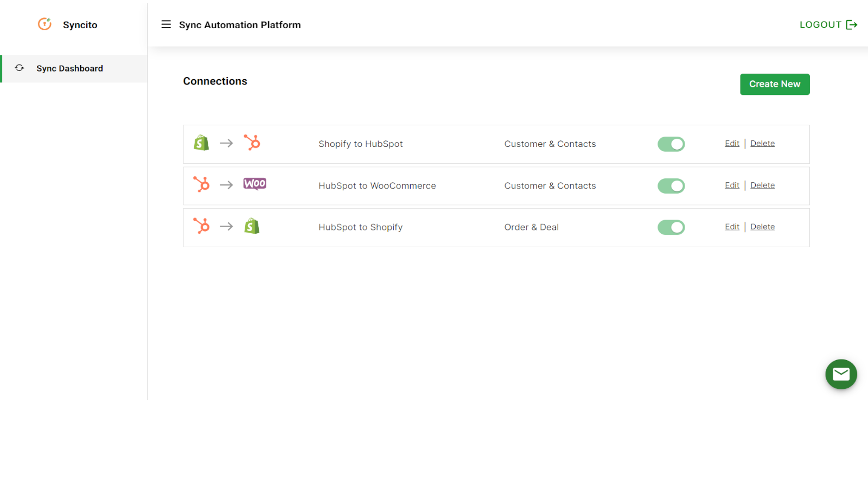
Task: Click the Create New button
Action: point(775,84)
